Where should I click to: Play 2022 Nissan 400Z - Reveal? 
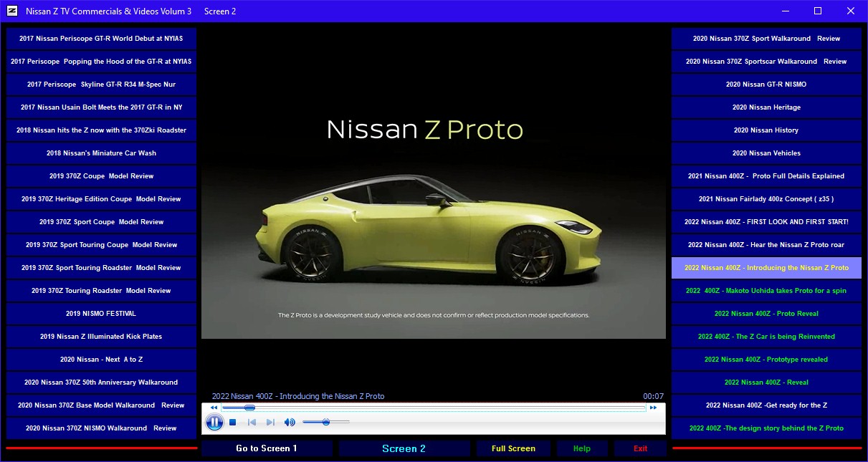pos(766,382)
